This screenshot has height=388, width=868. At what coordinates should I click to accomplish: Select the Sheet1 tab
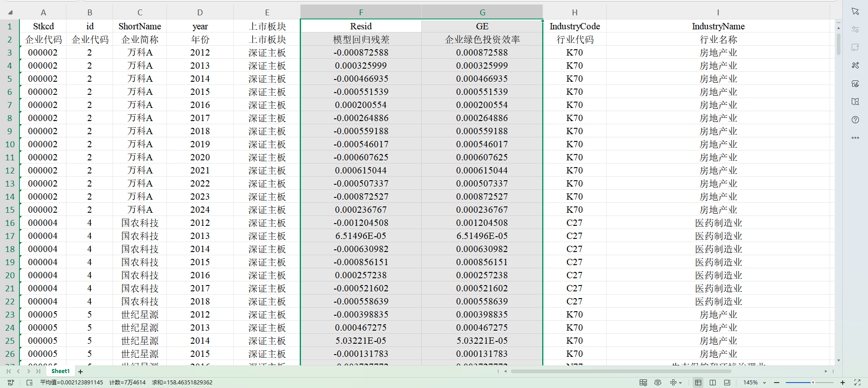[61, 371]
